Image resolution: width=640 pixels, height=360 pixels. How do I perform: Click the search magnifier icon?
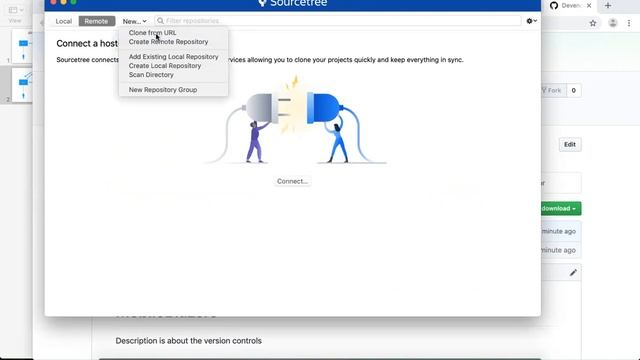click(x=160, y=21)
